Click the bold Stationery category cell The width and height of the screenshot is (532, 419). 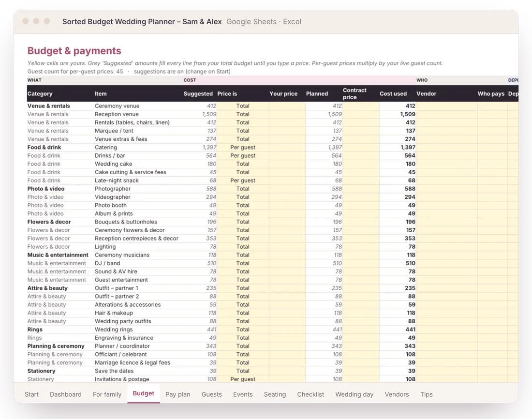click(42, 371)
